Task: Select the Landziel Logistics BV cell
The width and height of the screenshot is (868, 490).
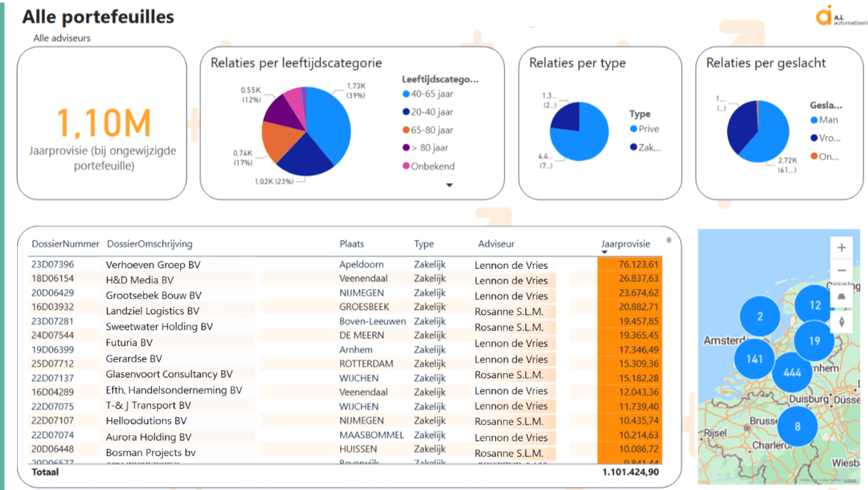Action: [152, 311]
